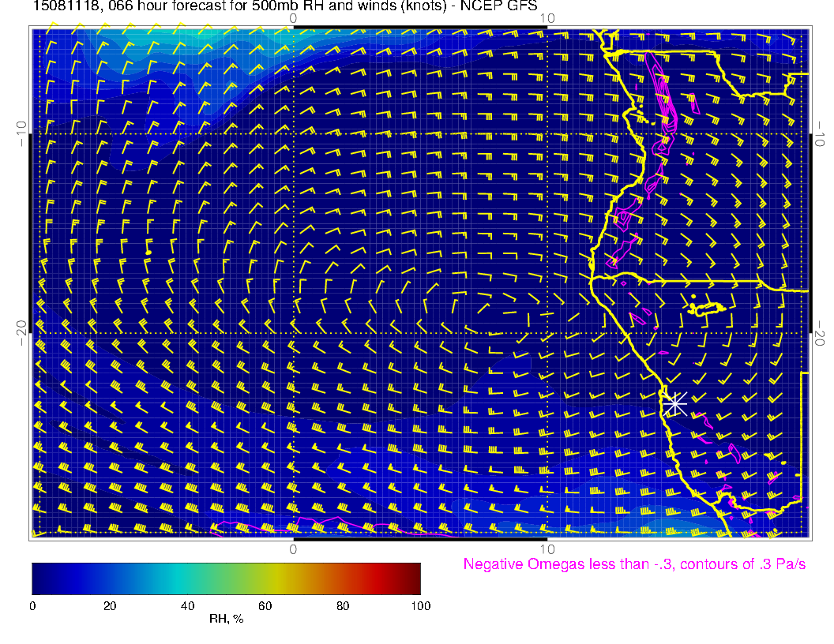Screen dimensions: 834x644
Task: Click the '-20' latitude label on the left axis
Action: click(x=21, y=332)
